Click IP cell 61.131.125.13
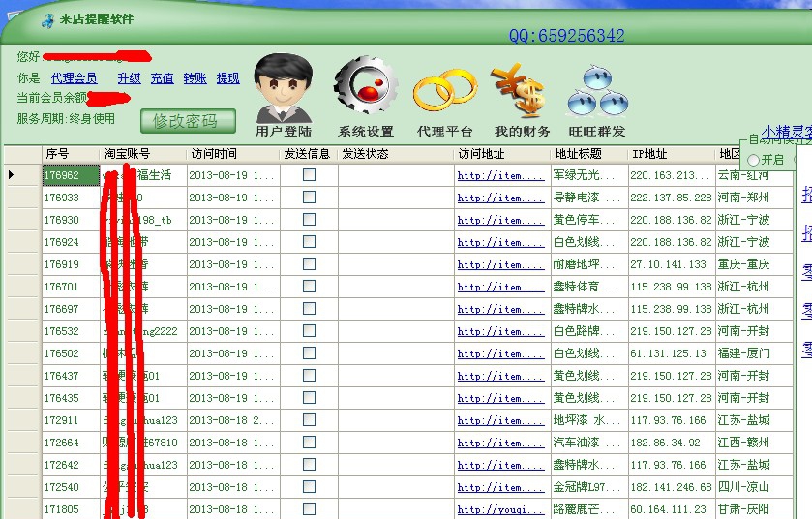The image size is (812, 519). 672,353
